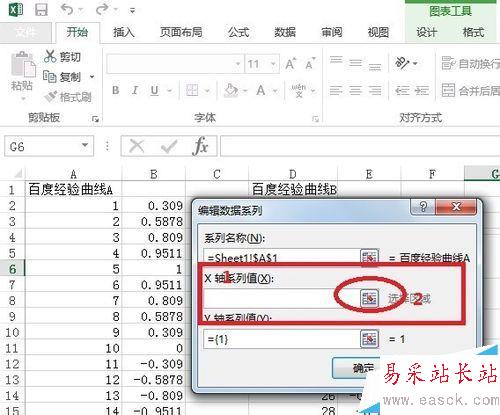Open the 视图 tab
The height and width of the screenshot is (415, 500).
378,32
